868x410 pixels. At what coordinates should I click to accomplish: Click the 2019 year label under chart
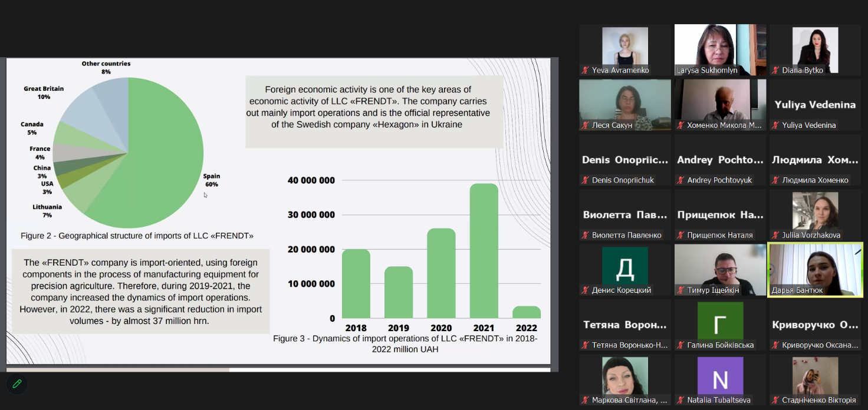pos(399,328)
